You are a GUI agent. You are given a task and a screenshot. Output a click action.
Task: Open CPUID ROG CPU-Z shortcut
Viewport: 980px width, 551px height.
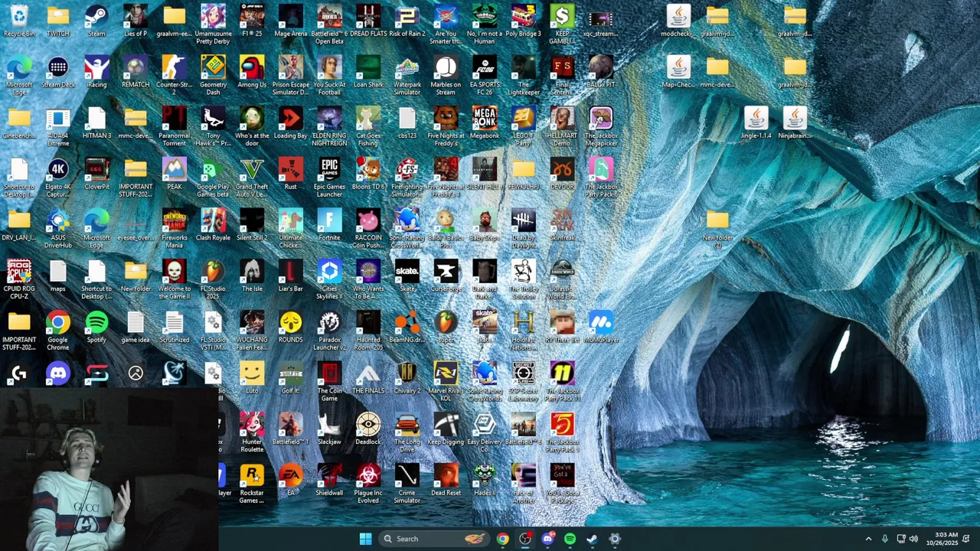pos(19,279)
